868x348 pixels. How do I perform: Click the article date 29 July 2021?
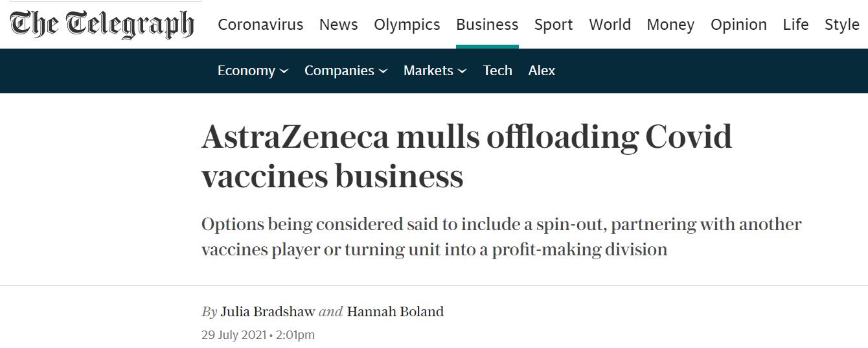233,335
